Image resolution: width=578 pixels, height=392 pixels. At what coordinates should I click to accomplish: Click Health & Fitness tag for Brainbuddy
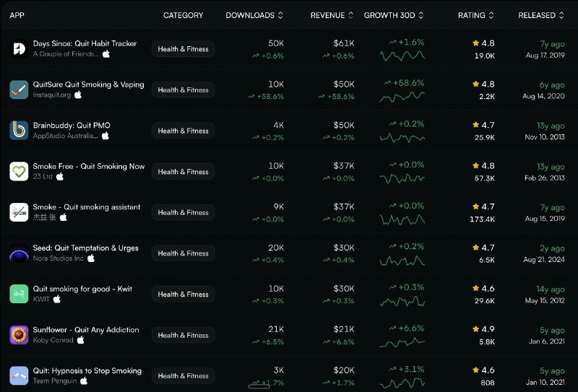coord(184,131)
